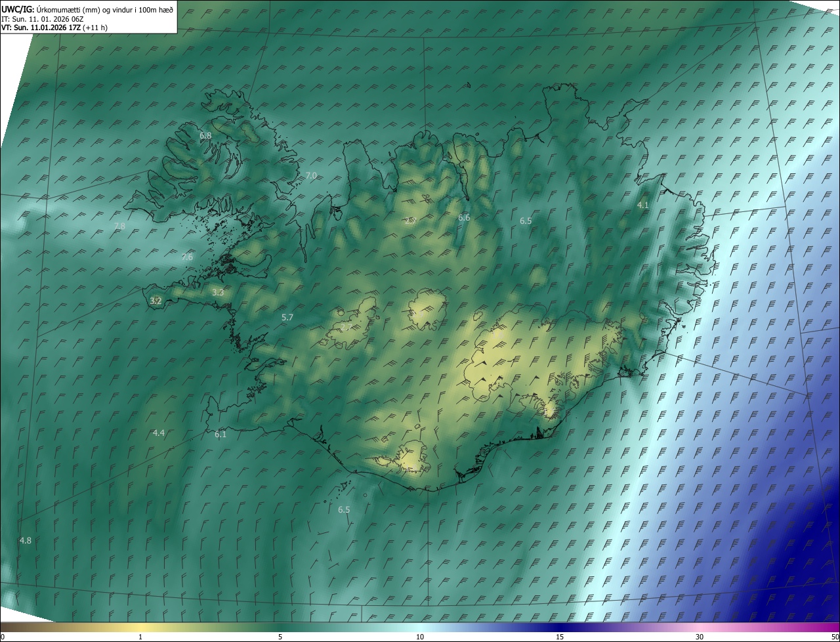Click the 7.8 value label
This screenshot has height=642, width=840.
tap(119, 226)
